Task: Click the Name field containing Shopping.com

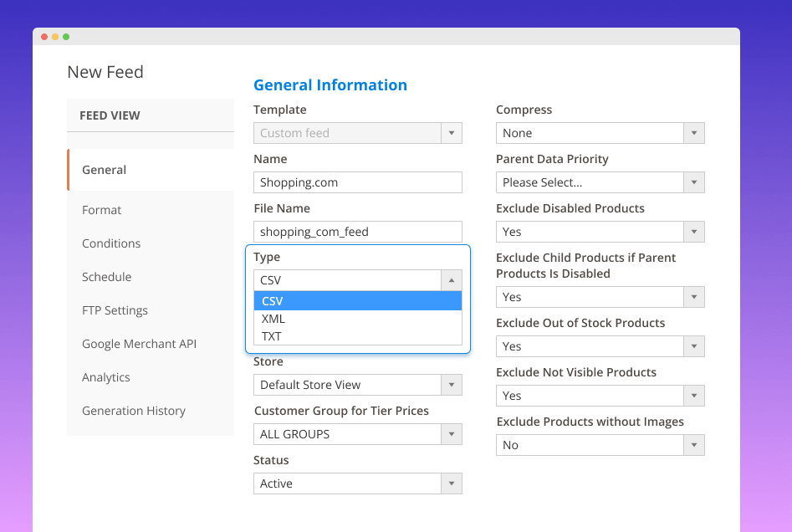Action: (357, 182)
